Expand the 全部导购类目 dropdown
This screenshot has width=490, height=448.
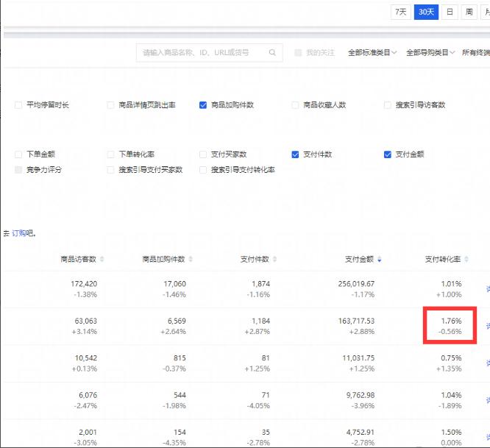click(430, 53)
